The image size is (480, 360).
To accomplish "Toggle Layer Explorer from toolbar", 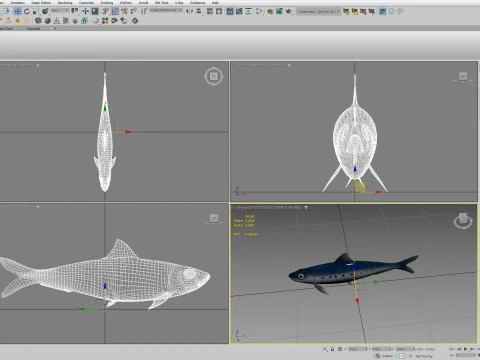I will point(219,11).
